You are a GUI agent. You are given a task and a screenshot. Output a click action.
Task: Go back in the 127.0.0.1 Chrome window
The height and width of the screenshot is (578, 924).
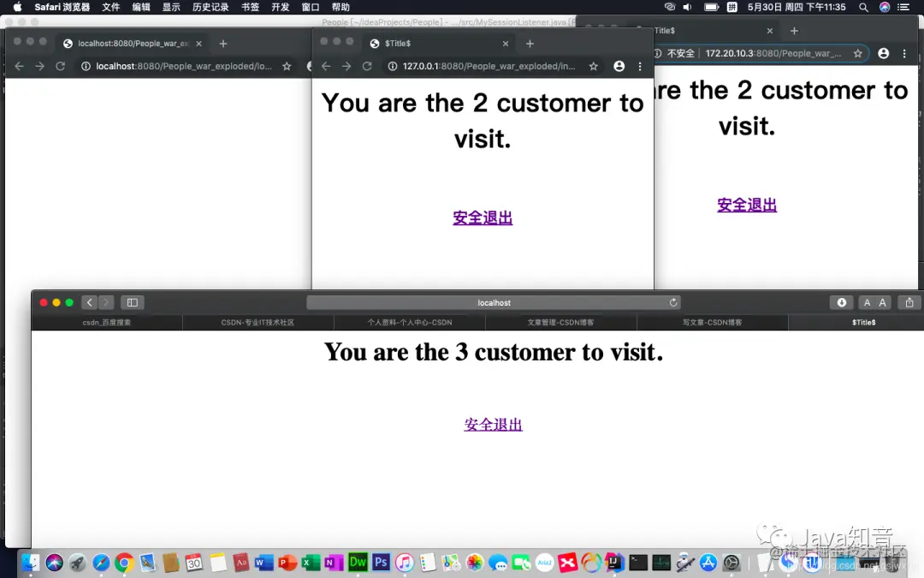click(326, 66)
